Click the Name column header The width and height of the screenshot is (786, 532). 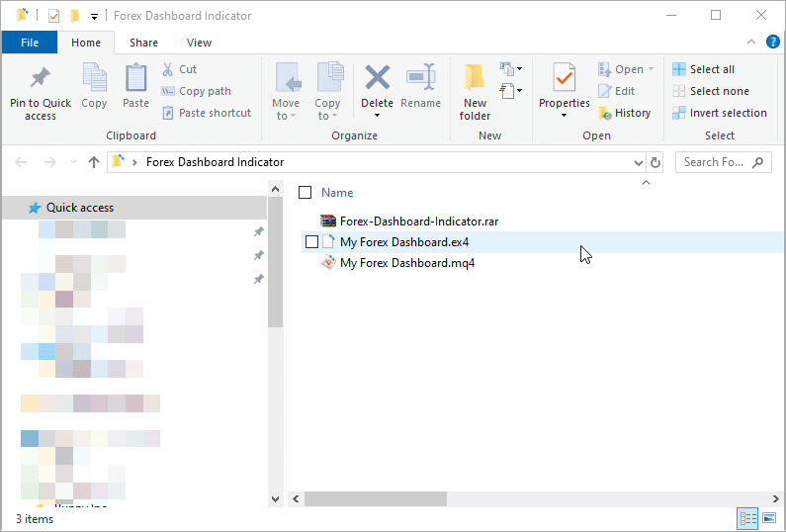[337, 193]
